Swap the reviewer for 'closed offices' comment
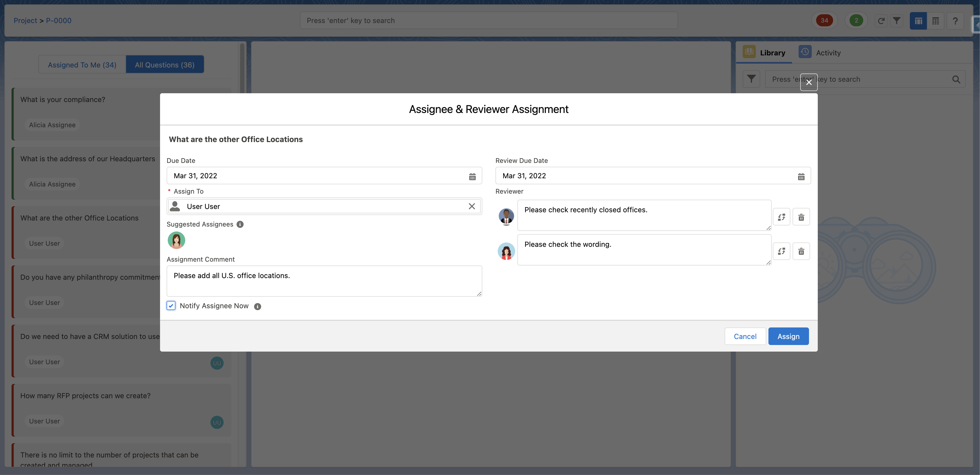980x475 pixels. click(x=781, y=217)
